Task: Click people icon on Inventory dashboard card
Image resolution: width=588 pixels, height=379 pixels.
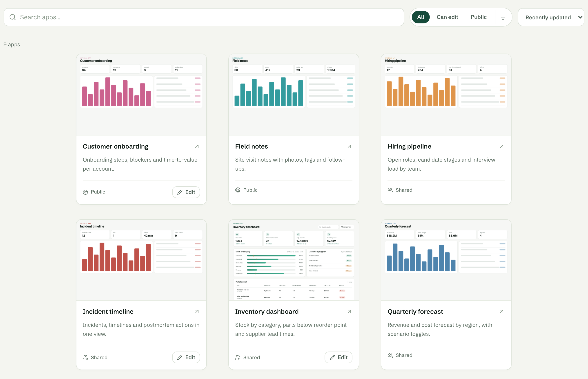Action: pos(238,357)
